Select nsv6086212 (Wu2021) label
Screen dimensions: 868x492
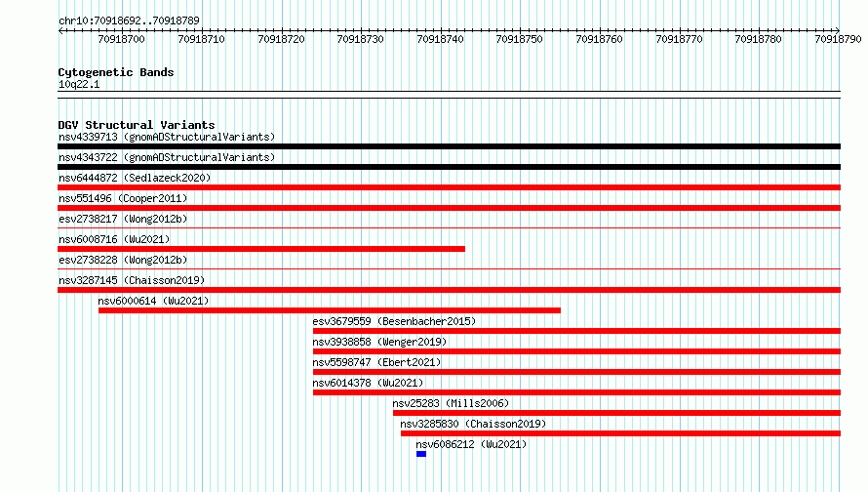[471, 444]
